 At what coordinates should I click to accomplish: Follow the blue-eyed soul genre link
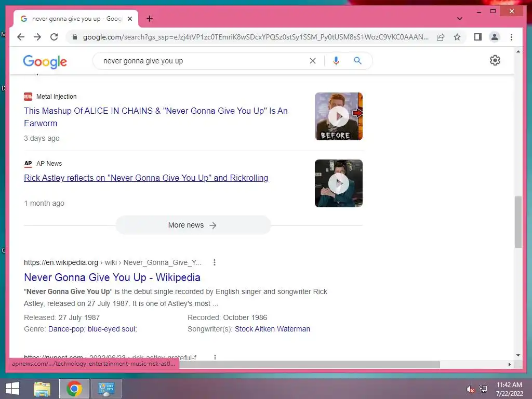tap(111, 329)
